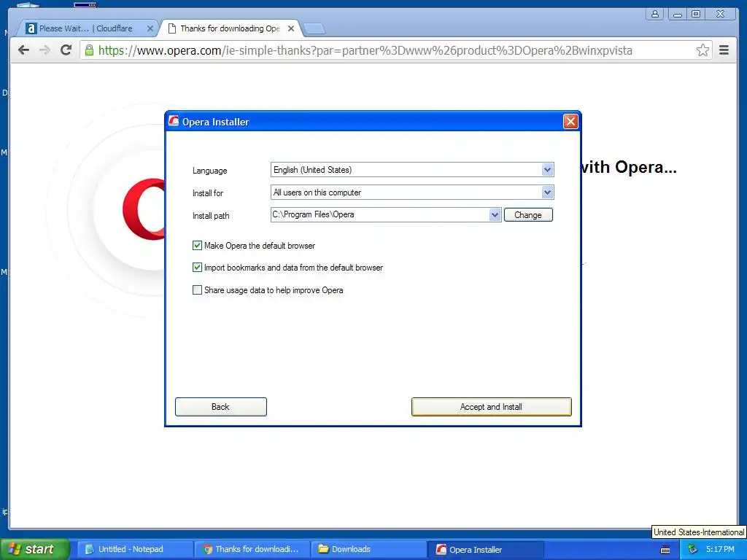Open the Install path dropdown arrow
Screen dimensions: 747x560
pos(495,215)
